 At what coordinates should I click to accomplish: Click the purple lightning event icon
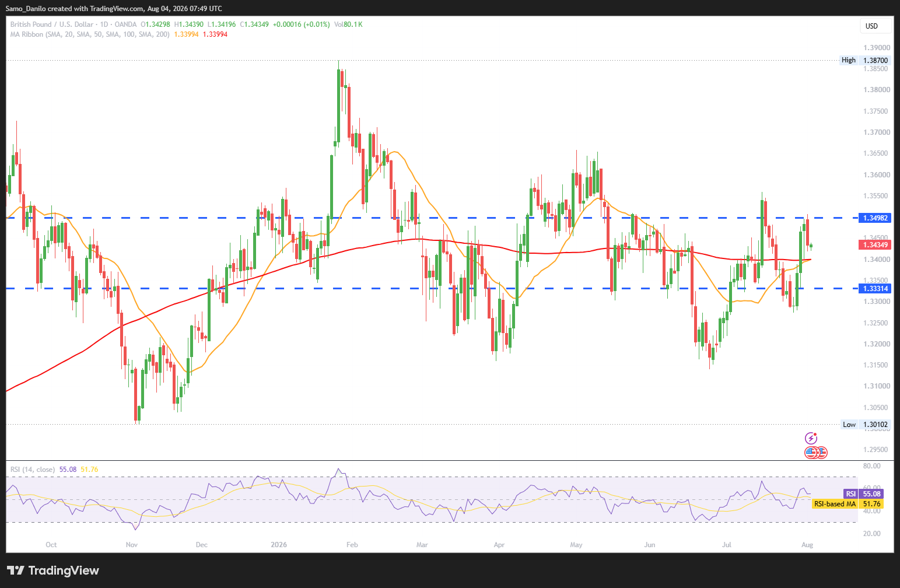pyautogui.click(x=811, y=438)
